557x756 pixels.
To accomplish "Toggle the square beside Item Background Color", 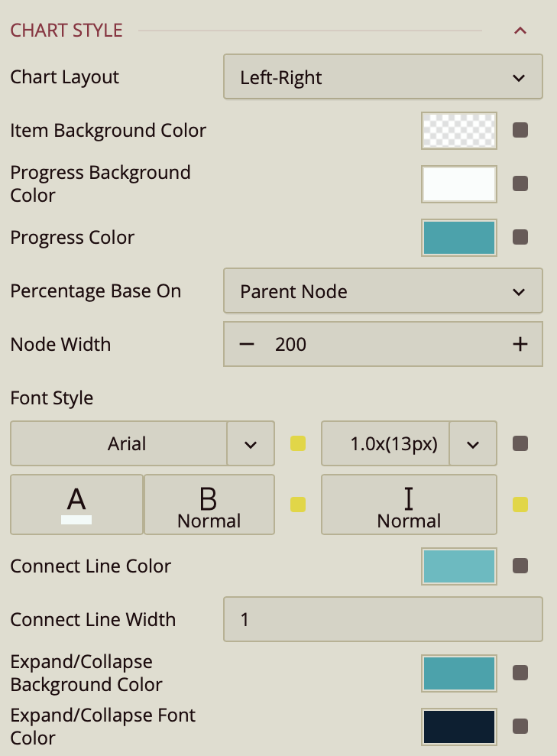I will [x=520, y=131].
